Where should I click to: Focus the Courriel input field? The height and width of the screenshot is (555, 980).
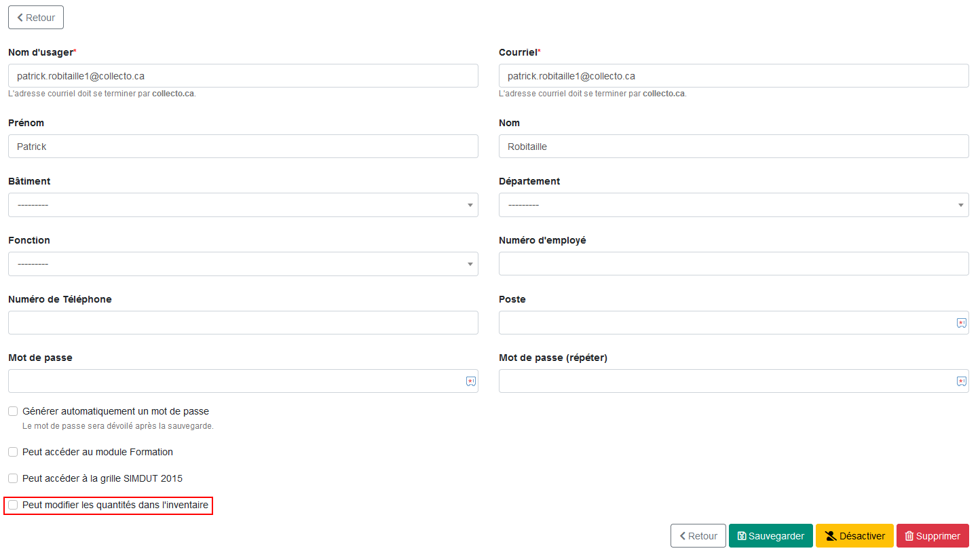tap(734, 76)
